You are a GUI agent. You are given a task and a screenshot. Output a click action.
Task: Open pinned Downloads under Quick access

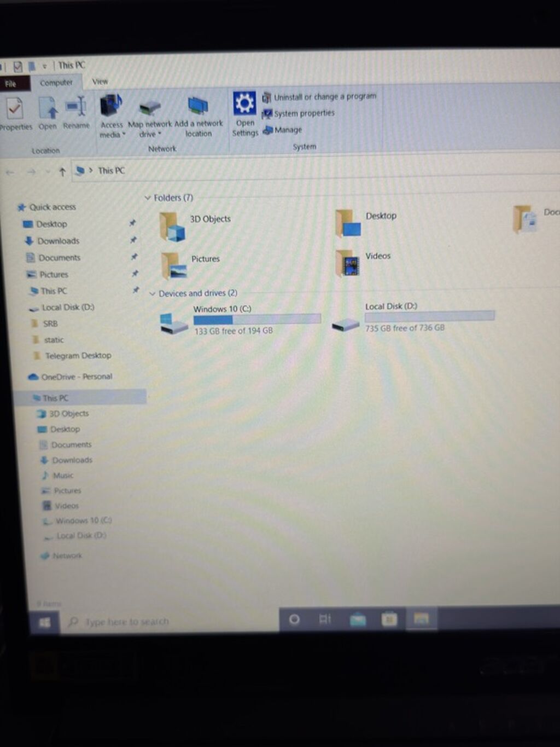tap(58, 241)
